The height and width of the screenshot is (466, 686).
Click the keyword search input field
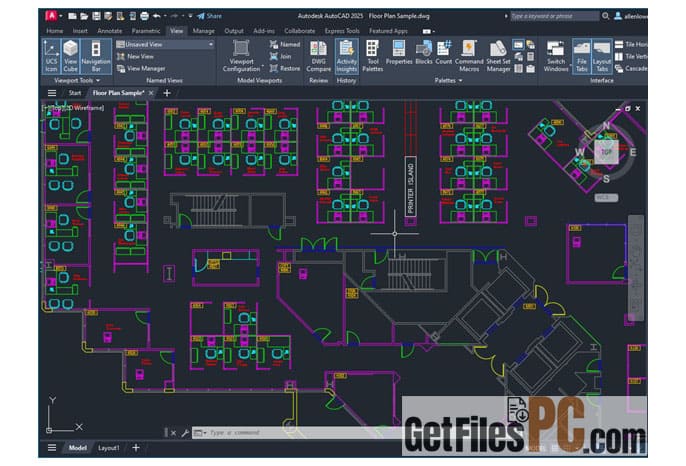tap(554, 16)
